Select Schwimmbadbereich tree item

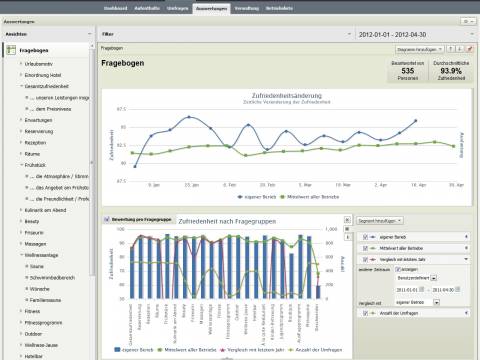click(x=52, y=278)
